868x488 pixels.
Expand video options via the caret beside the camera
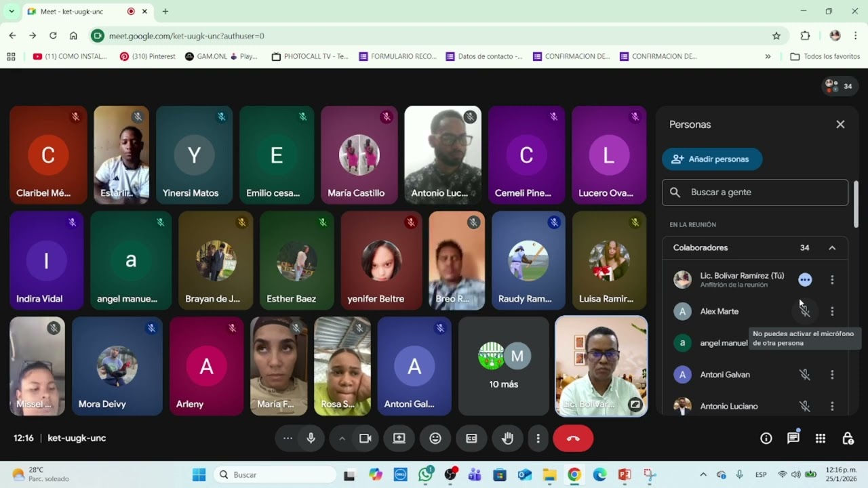click(x=342, y=439)
